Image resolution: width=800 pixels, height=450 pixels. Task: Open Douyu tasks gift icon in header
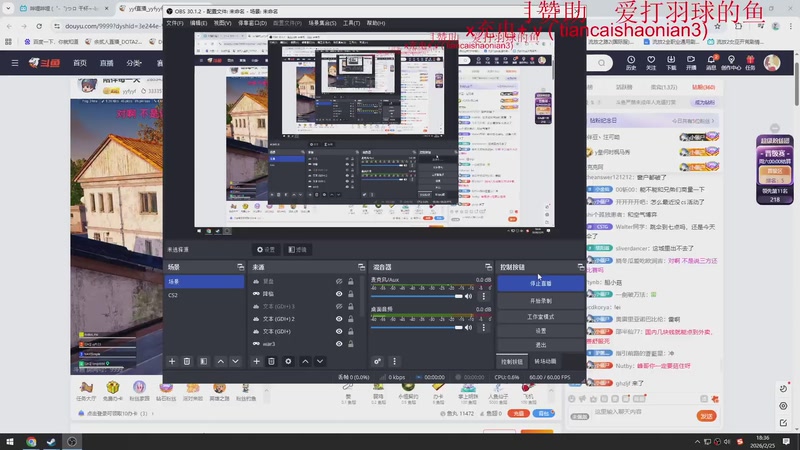[750, 62]
